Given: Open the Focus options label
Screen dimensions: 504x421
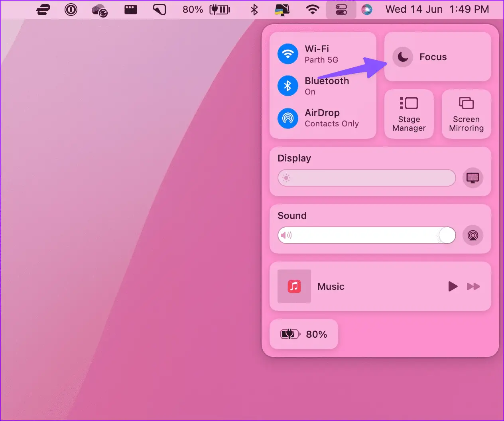Looking at the screenshot, I should tap(433, 57).
